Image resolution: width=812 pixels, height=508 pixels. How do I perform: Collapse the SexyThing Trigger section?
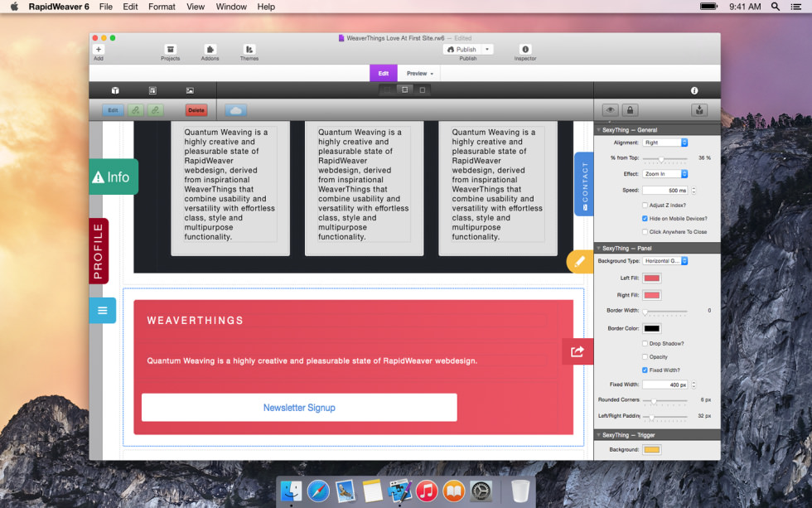click(598, 435)
